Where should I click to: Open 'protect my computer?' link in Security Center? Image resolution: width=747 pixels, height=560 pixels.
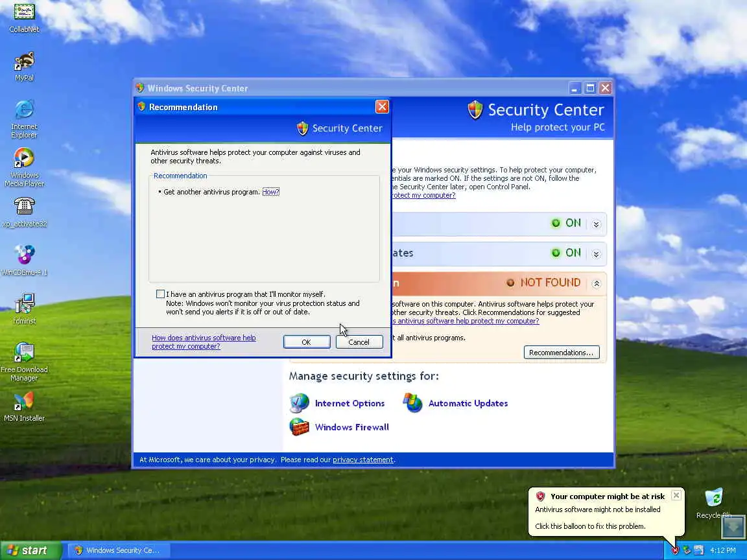(x=423, y=195)
